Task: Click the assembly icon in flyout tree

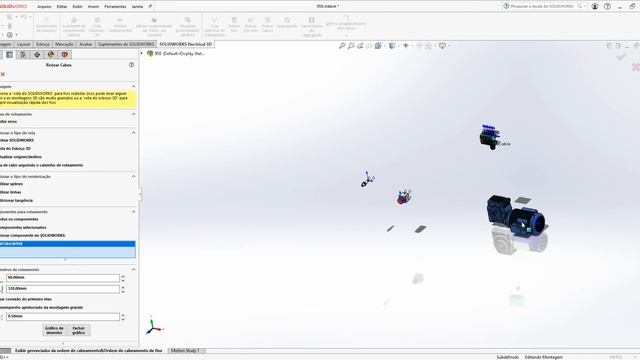Action: tap(150, 53)
